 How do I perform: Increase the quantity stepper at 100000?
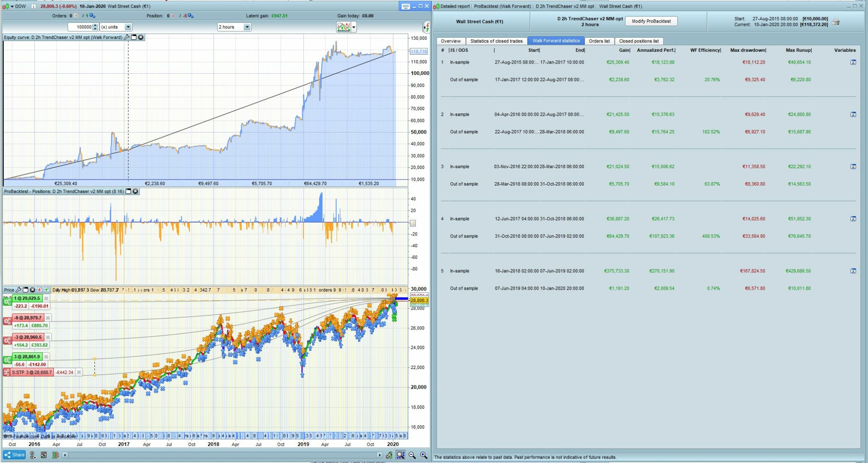[95, 25]
